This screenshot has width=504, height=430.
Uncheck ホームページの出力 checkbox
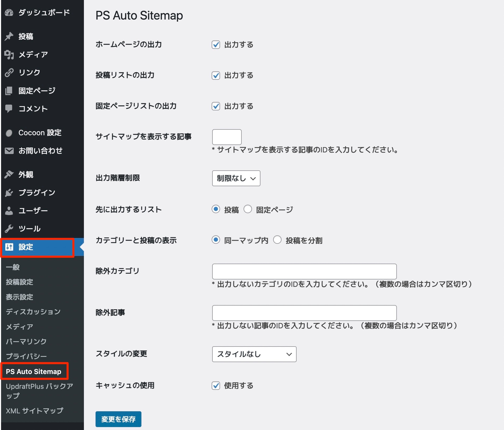[216, 45]
